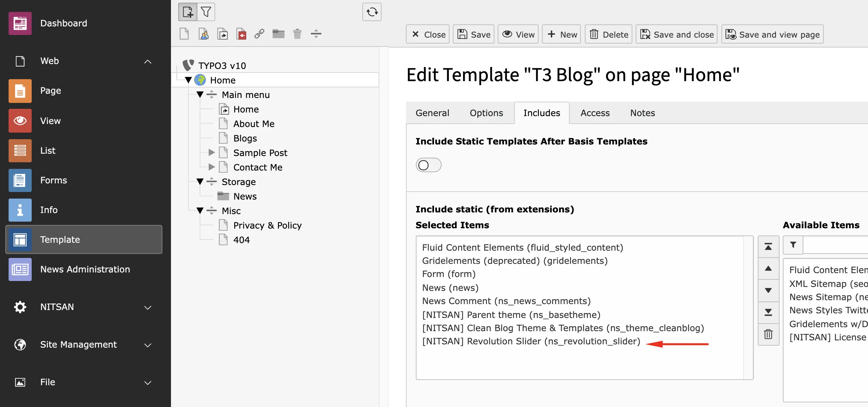Image resolution: width=868 pixels, height=407 pixels.
Task: Open the View module
Action: click(x=83, y=120)
